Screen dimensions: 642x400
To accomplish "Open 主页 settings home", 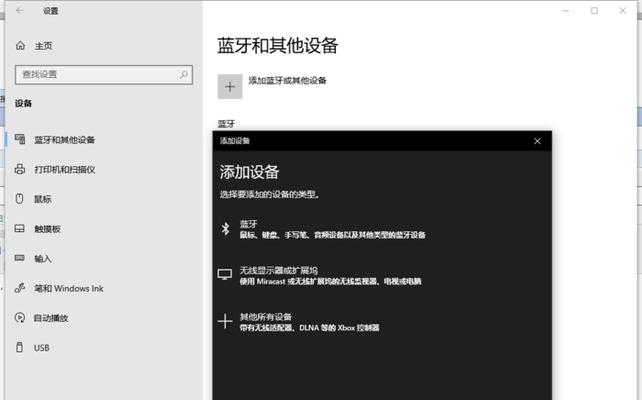I will click(x=43, y=46).
